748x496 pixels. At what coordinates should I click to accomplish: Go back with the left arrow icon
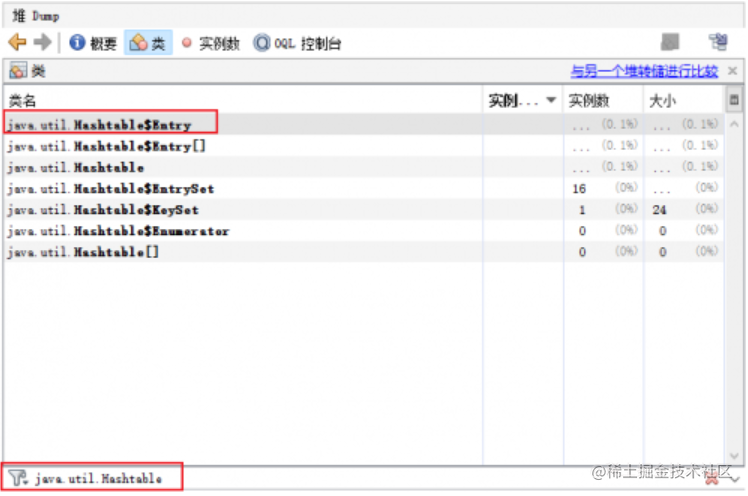[x=18, y=42]
